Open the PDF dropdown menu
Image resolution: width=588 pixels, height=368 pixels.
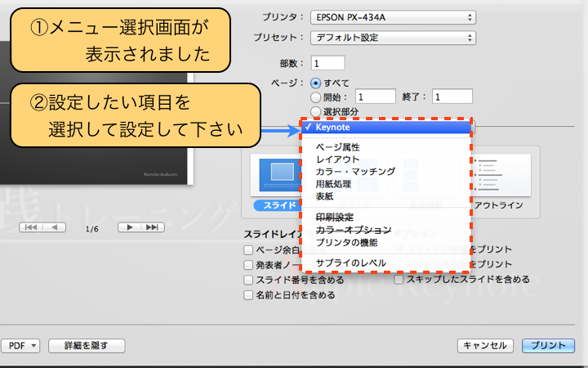[22, 346]
